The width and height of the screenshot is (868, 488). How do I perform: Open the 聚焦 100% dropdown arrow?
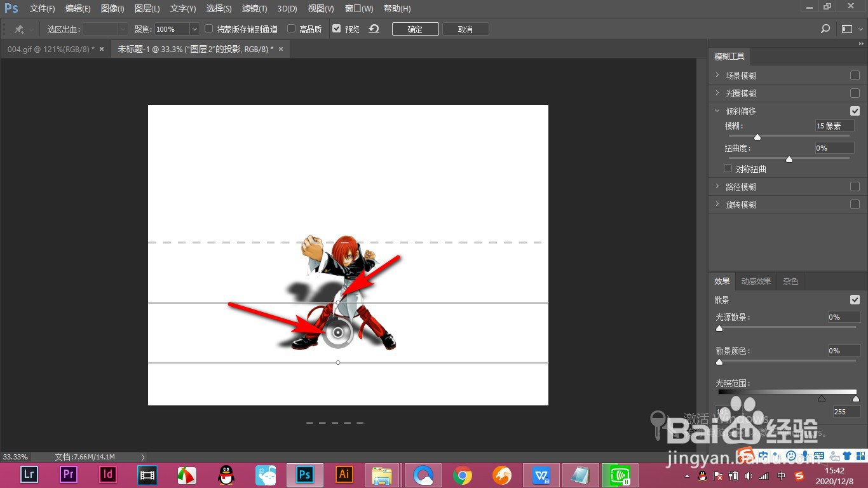coord(194,29)
